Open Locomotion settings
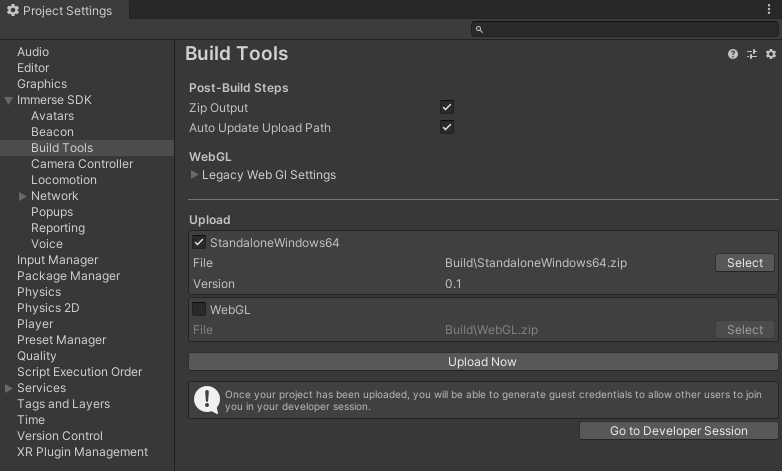This screenshot has width=782, height=471. (64, 180)
